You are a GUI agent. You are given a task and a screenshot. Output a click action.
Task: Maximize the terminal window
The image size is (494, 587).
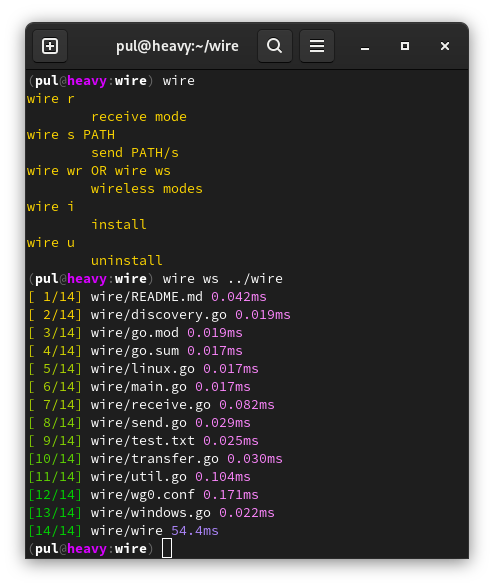[405, 46]
